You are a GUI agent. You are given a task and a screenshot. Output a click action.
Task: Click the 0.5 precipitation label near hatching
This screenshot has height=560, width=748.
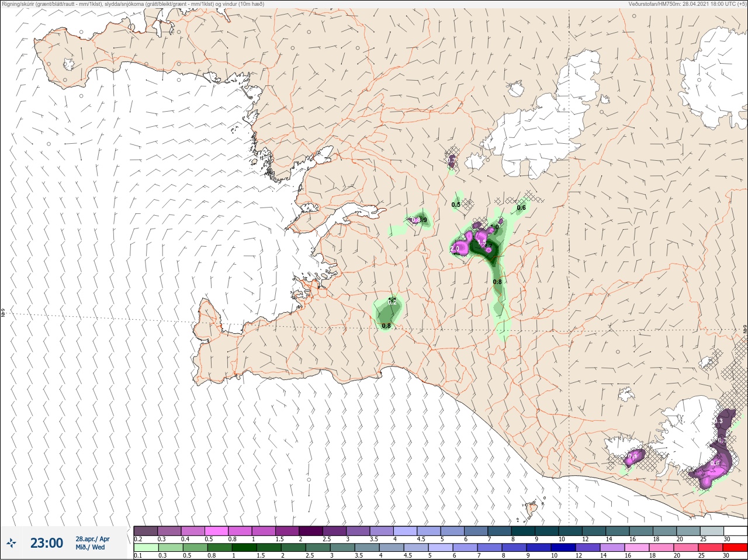[x=456, y=205]
